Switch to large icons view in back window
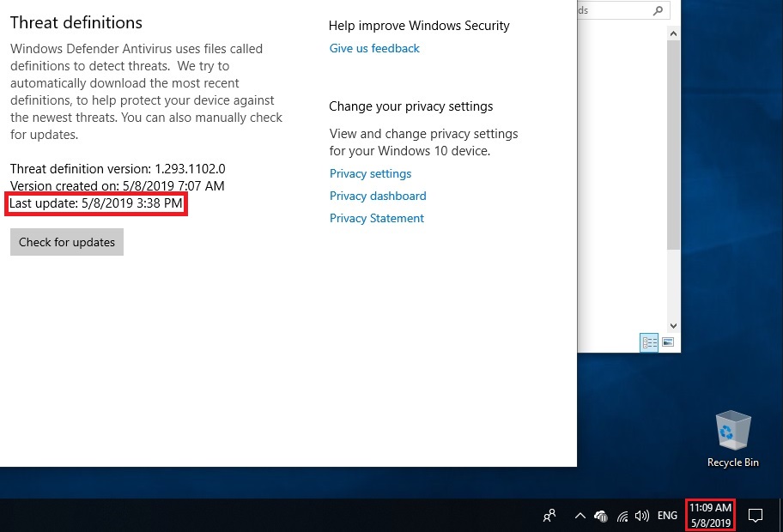Screen dimensions: 783x532 click(x=668, y=342)
